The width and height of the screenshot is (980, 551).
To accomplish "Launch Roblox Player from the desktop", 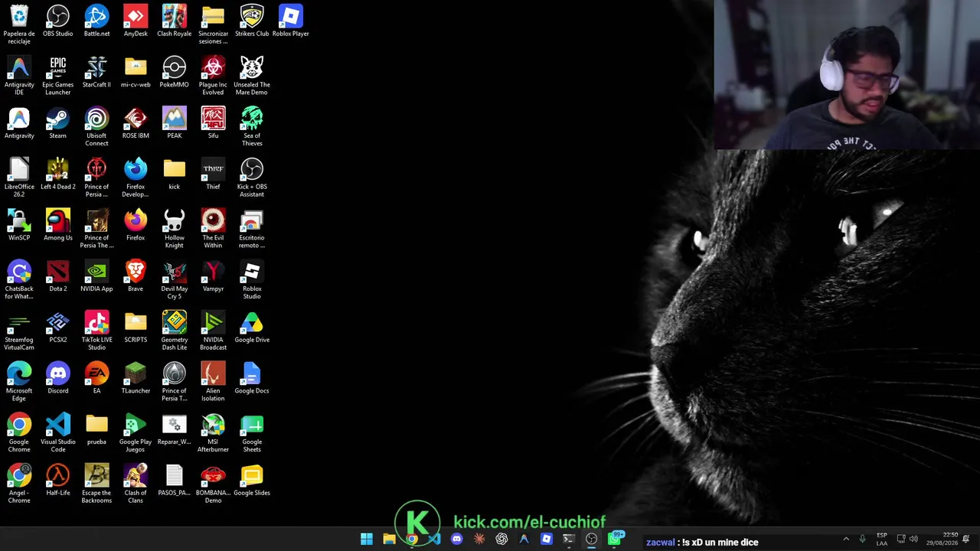I will point(290,21).
